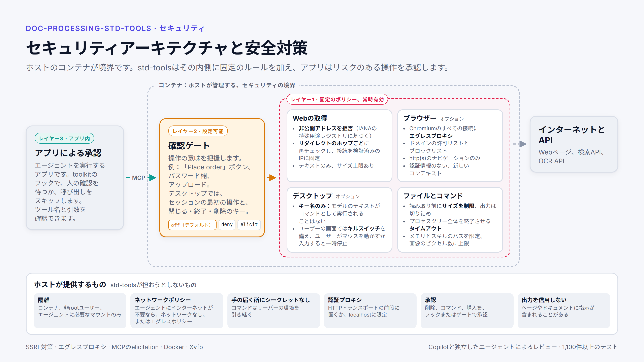Click the '隔離' card heading
644x362 pixels.
pos(43,300)
